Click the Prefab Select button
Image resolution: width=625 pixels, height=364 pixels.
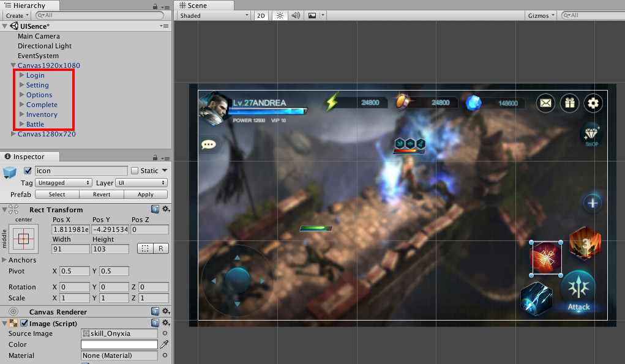coord(57,195)
